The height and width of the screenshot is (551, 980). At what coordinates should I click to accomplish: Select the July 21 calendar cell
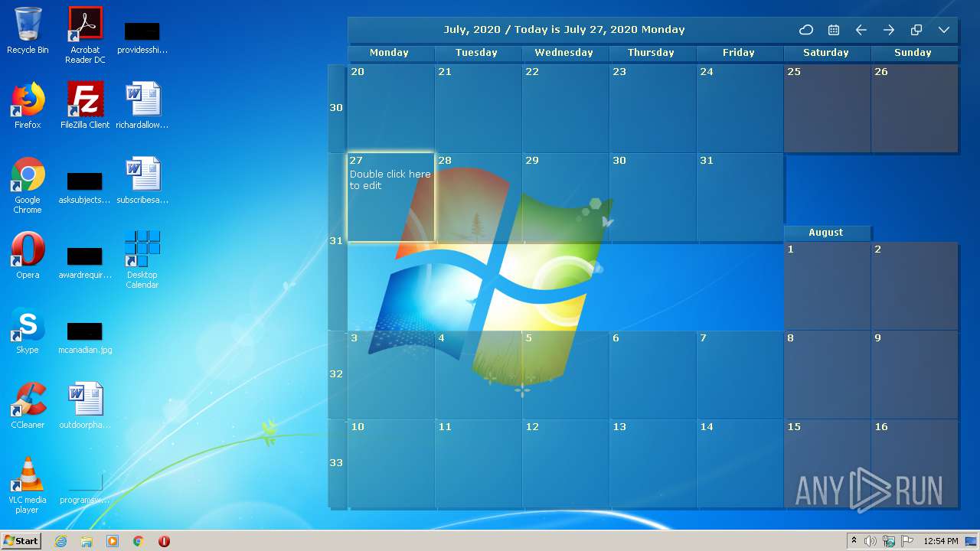coord(478,109)
